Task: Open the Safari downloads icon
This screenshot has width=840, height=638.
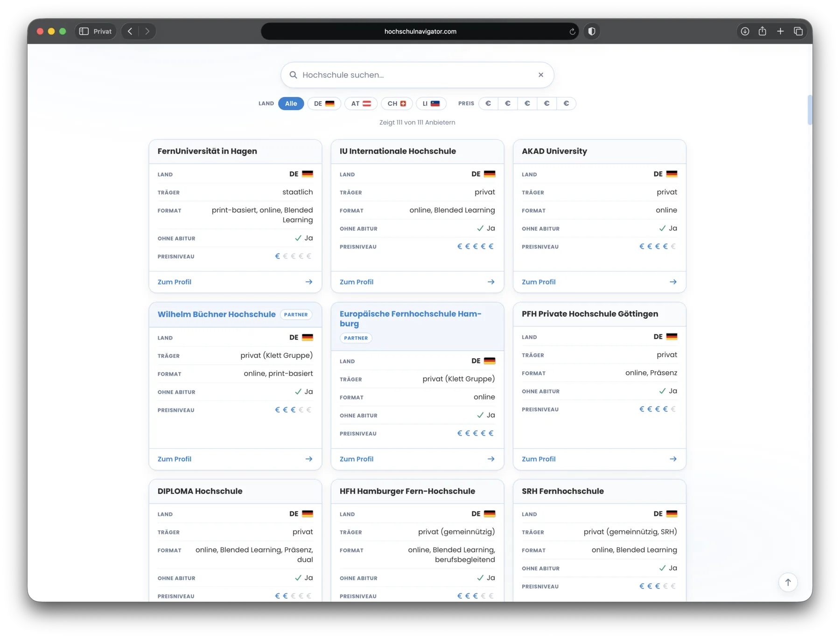Action: click(x=745, y=31)
